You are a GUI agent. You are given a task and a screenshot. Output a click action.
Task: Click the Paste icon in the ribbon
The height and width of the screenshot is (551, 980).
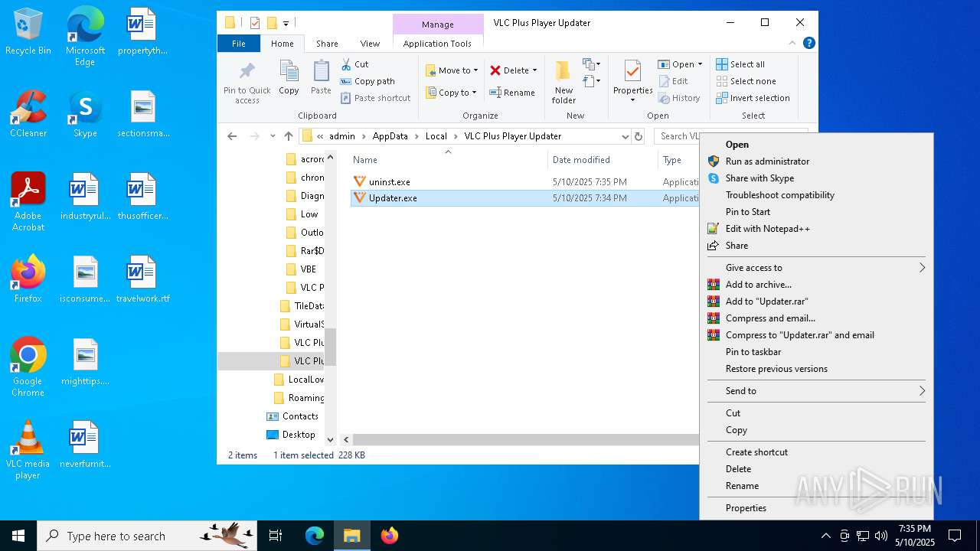(x=321, y=72)
